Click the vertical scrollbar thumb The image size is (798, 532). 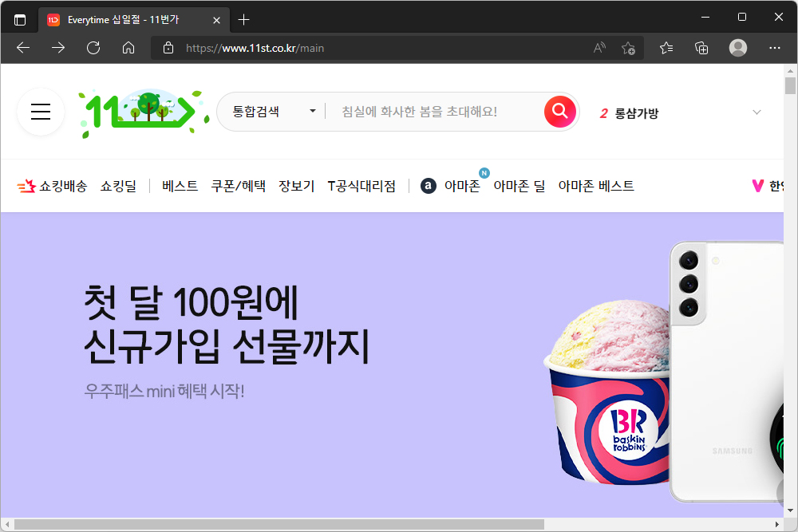(790, 85)
